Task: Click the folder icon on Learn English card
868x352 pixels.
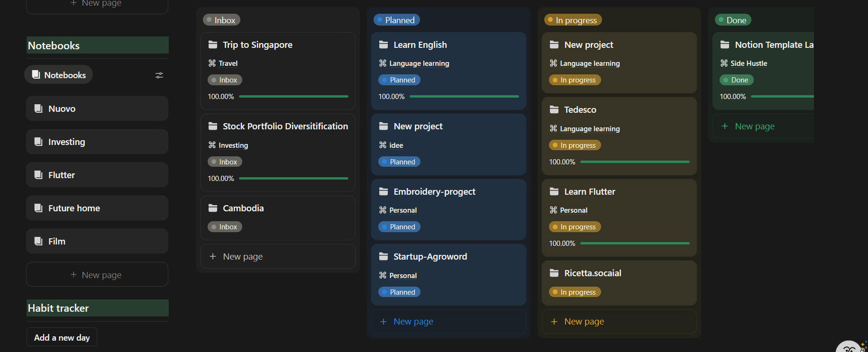Action: pyautogui.click(x=384, y=45)
